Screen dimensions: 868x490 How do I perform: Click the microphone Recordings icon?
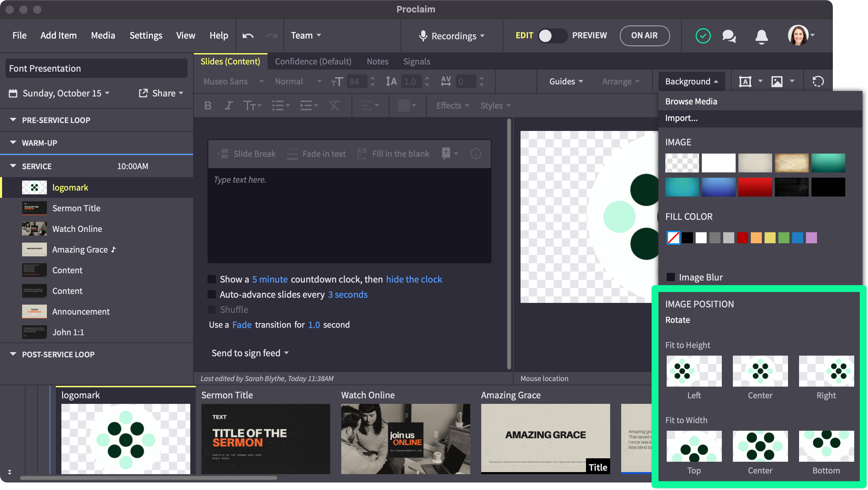click(423, 36)
